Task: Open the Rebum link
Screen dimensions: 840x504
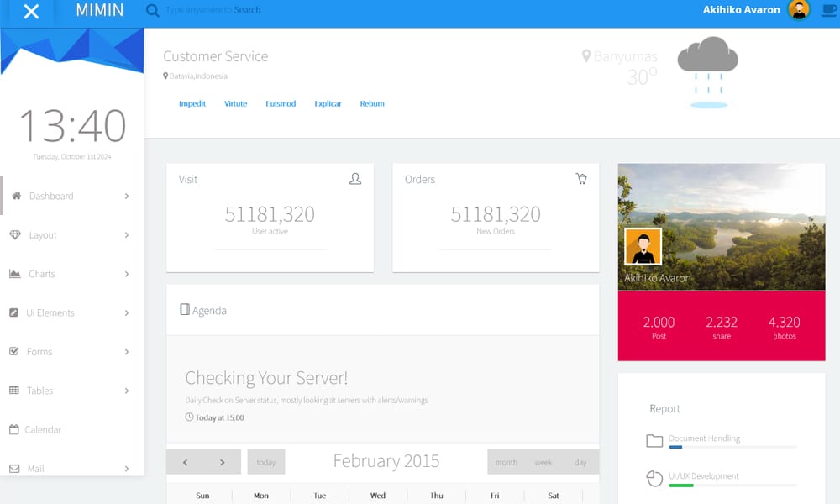Action: 372,103
